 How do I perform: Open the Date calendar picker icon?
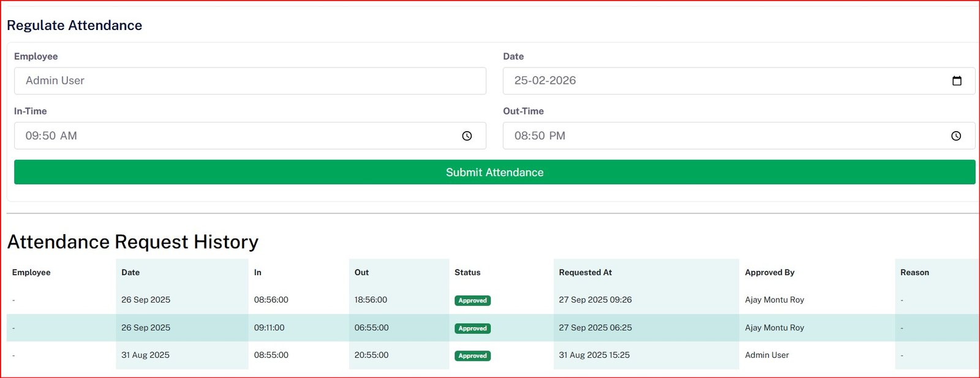click(957, 81)
